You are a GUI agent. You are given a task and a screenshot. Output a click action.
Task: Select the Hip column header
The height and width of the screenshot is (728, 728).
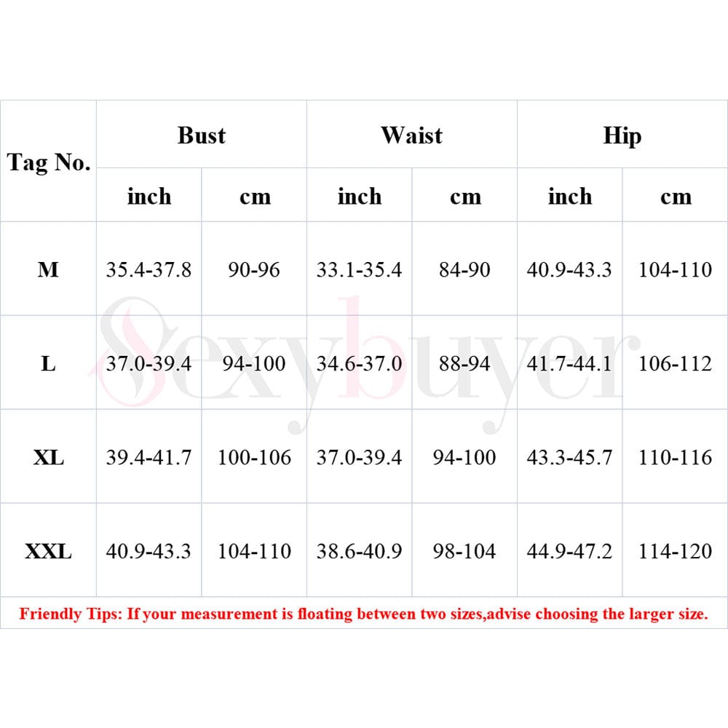point(622,135)
